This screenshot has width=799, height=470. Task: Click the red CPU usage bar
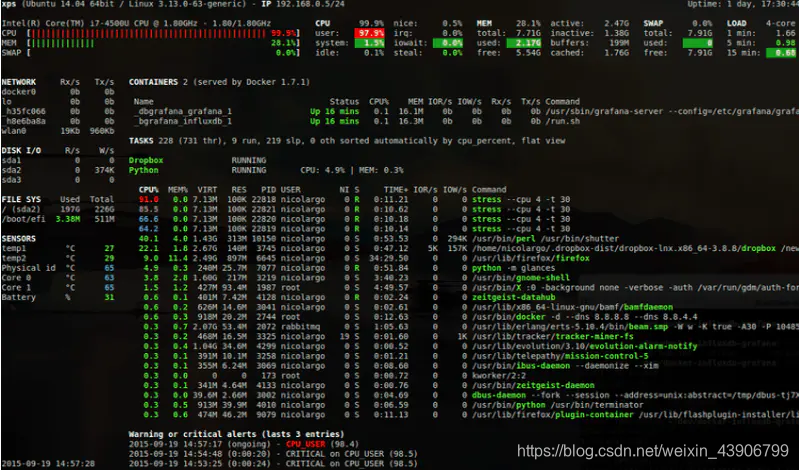coord(148,33)
